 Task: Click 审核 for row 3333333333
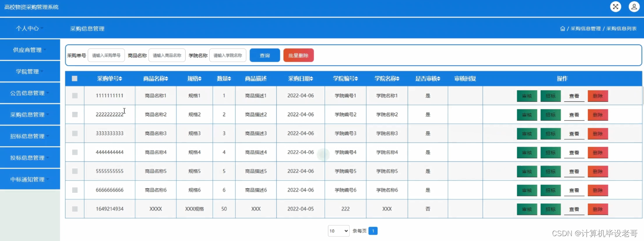point(527,134)
